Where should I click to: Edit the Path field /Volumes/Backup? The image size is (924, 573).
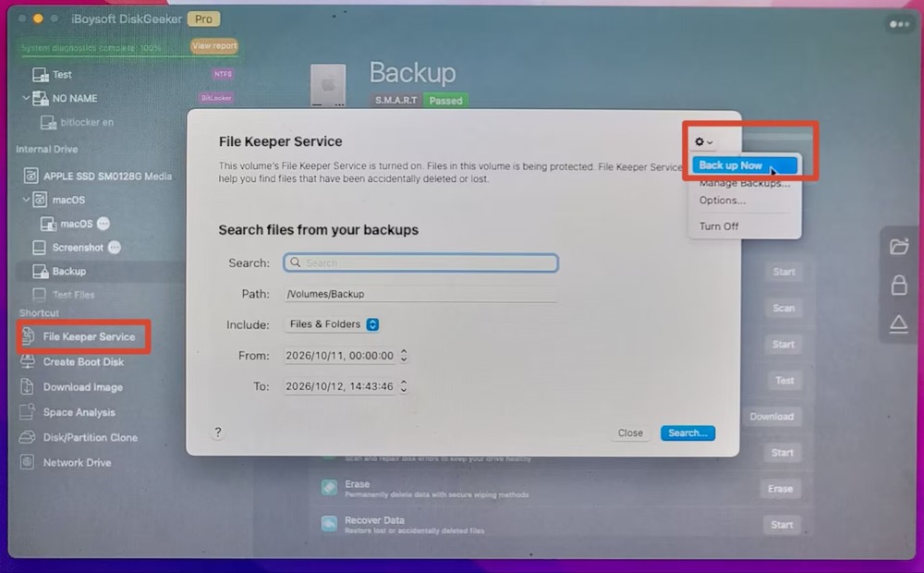420,294
